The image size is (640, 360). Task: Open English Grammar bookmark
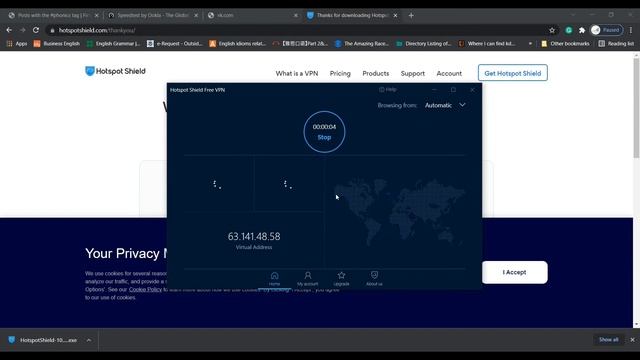click(x=113, y=44)
